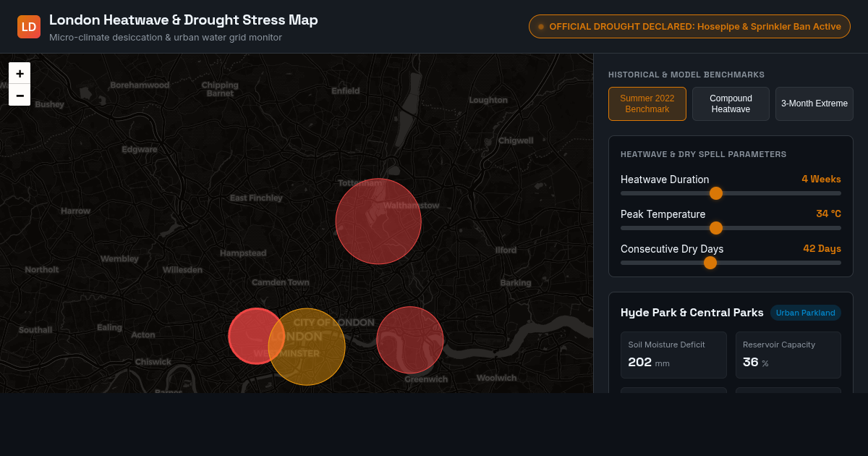The height and width of the screenshot is (456, 868).
Task: Click the Borehamwood map label
Action: 140,85
